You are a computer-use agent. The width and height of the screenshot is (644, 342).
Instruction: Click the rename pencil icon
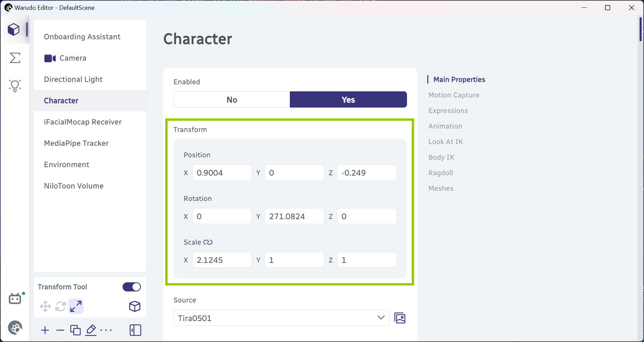(91, 330)
